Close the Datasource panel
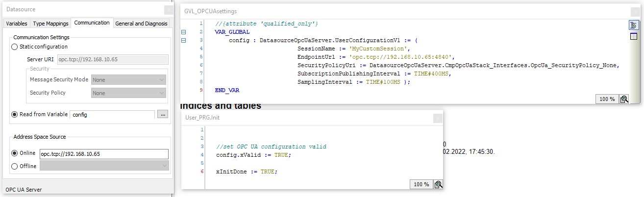The width and height of the screenshot is (644, 197). pyautogui.click(x=168, y=9)
